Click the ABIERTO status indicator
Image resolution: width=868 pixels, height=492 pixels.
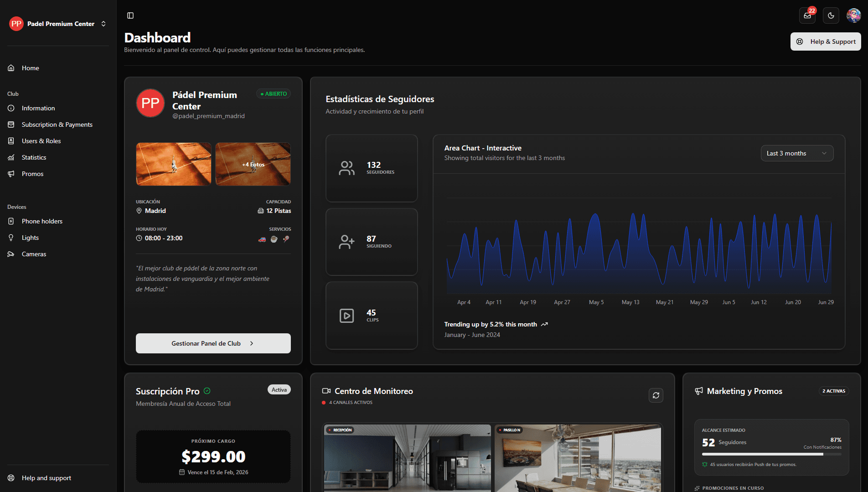[273, 93]
